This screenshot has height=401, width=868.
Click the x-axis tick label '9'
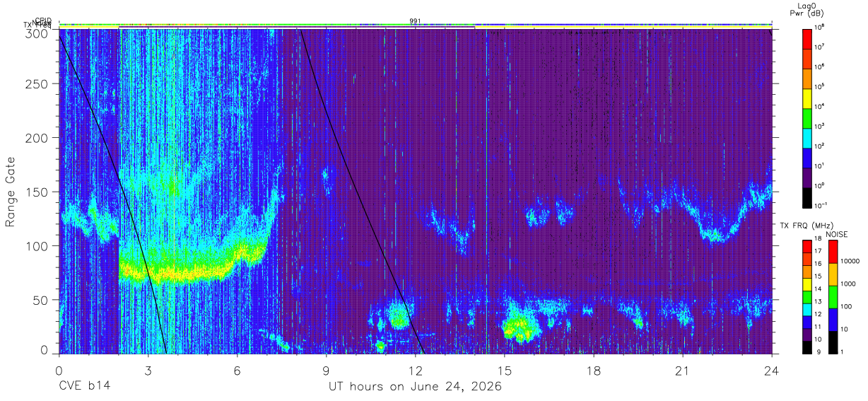coord(327,370)
